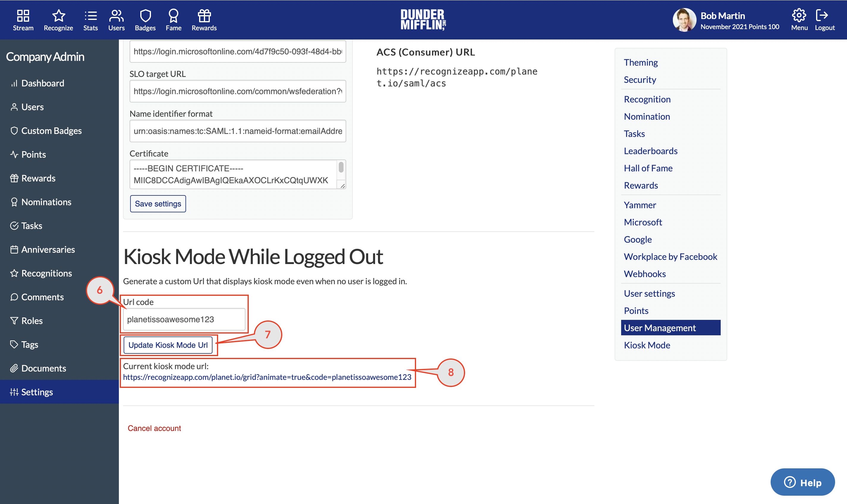Click the SLO target URL field

(237, 91)
